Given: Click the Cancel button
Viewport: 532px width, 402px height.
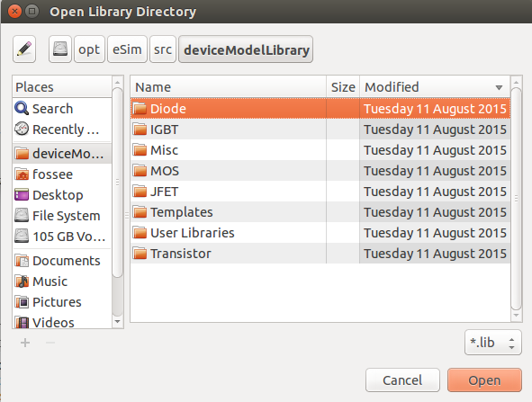Looking at the screenshot, I should [x=402, y=380].
